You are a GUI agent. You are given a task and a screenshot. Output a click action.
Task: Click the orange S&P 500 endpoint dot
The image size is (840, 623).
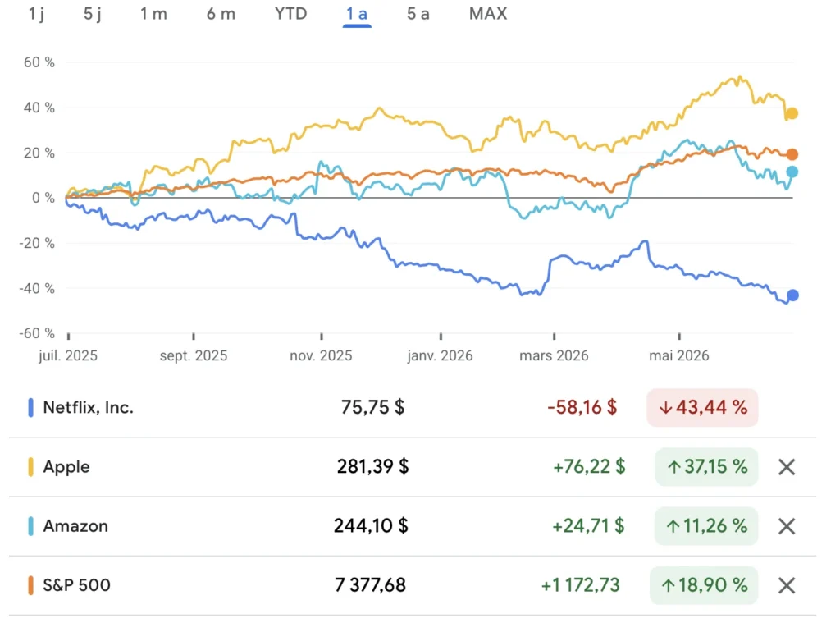pyautogui.click(x=792, y=154)
